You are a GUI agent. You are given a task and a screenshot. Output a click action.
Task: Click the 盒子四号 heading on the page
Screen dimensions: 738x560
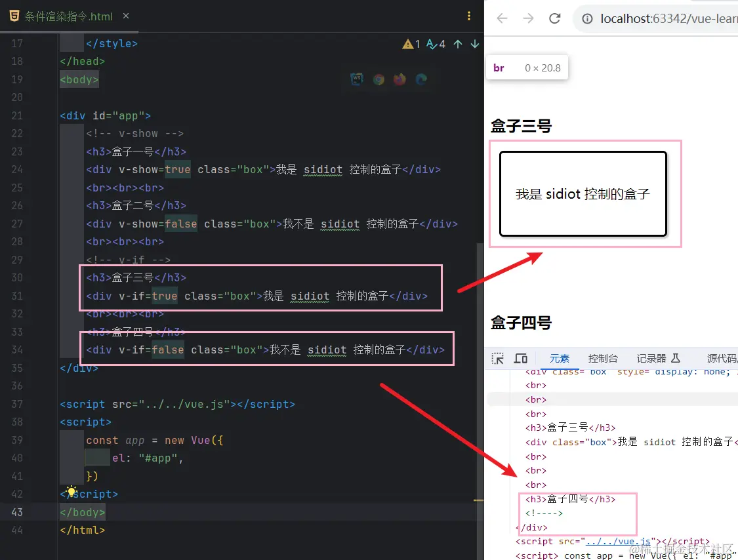click(x=521, y=323)
